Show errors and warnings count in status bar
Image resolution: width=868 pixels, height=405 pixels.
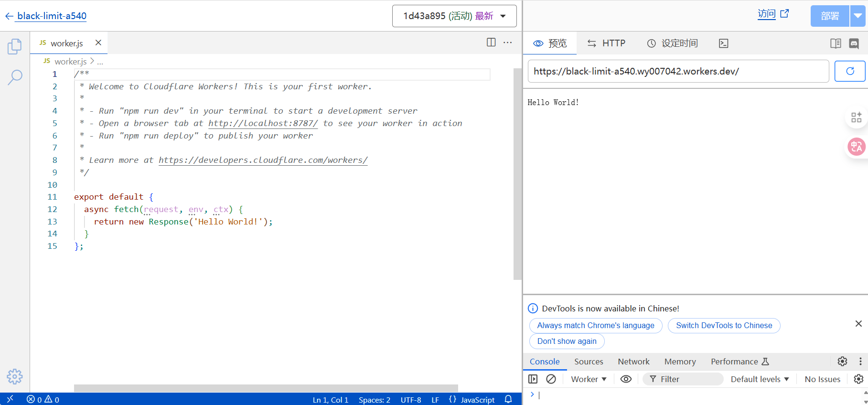pyautogui.click(x=43, y=399)
